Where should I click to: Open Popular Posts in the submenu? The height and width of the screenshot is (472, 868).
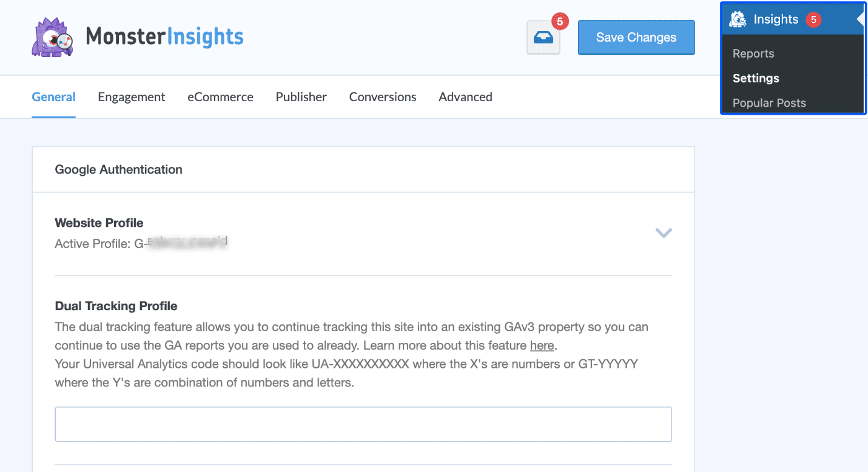click(769, 103)
